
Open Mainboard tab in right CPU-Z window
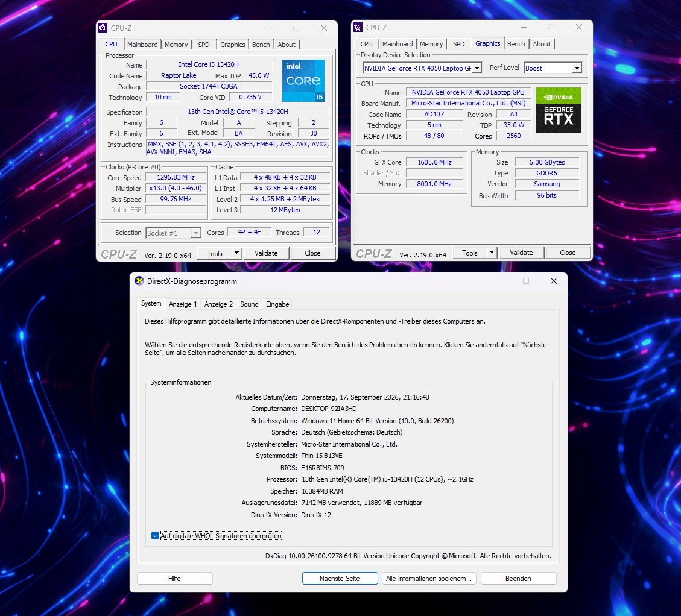pyautogui.click(x=398, y=44)
